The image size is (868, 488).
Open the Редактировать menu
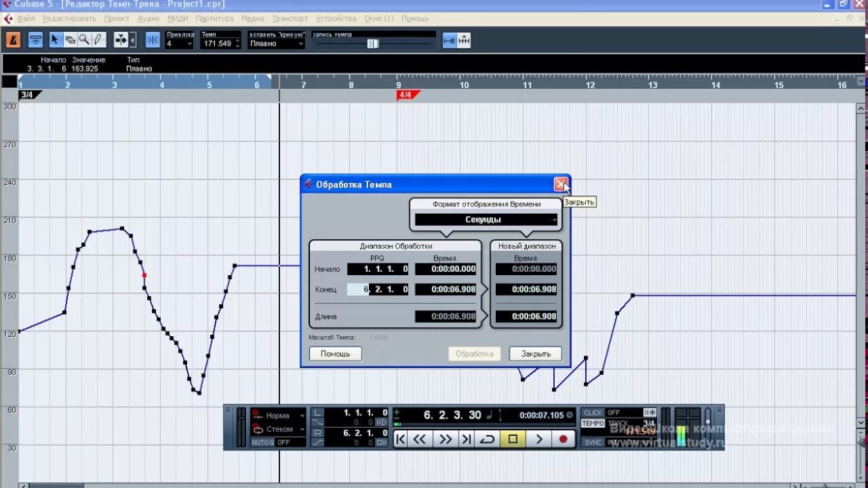pyautogui.click(x=70, y=18)
